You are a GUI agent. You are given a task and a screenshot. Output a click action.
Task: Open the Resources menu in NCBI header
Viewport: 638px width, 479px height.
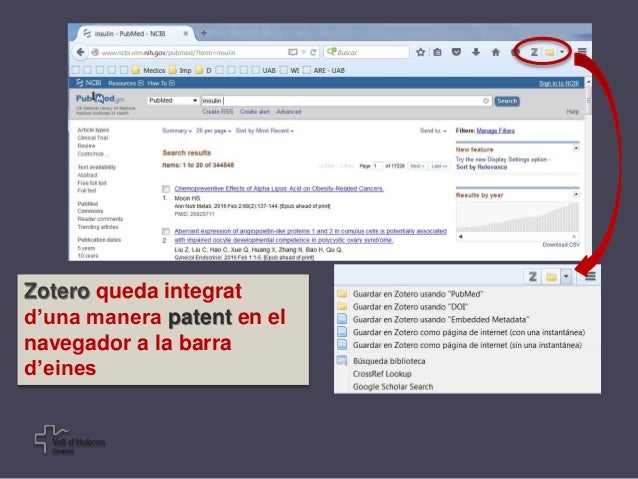click(126, 83)
